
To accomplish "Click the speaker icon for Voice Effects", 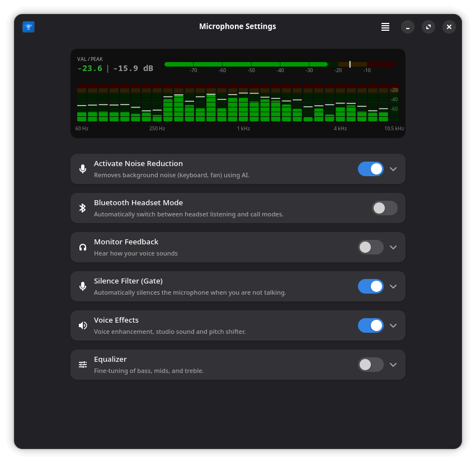I will tap(83, 325).
